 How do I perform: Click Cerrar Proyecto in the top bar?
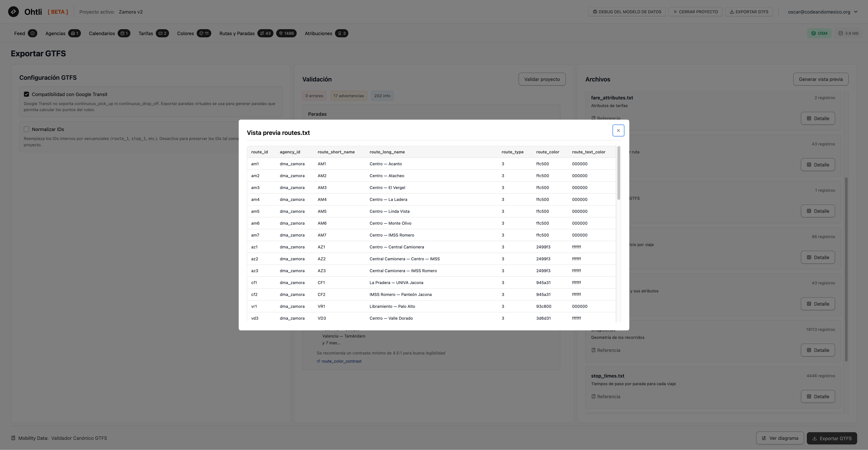[x=695, y=12]
